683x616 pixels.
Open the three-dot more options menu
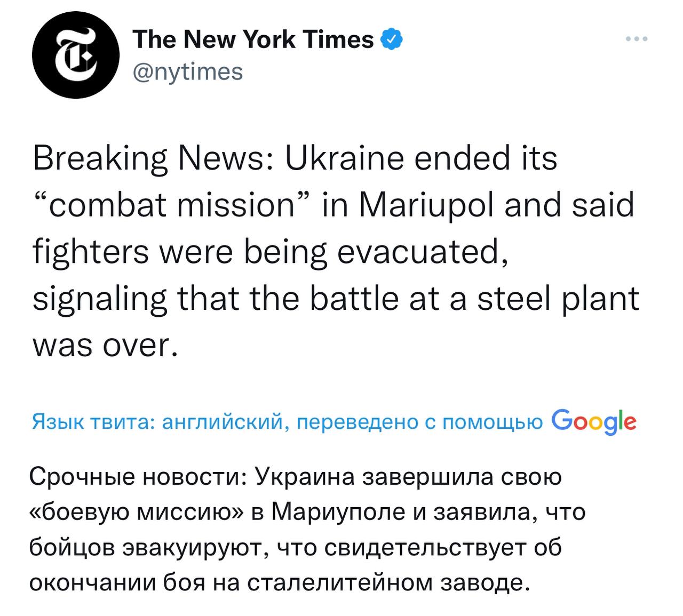point(637,39)
